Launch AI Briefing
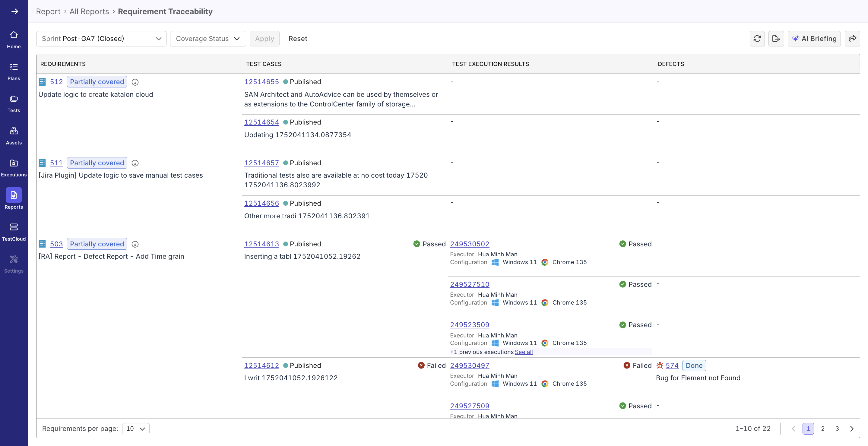Screen dimensions: 868x446 (814, 38)
